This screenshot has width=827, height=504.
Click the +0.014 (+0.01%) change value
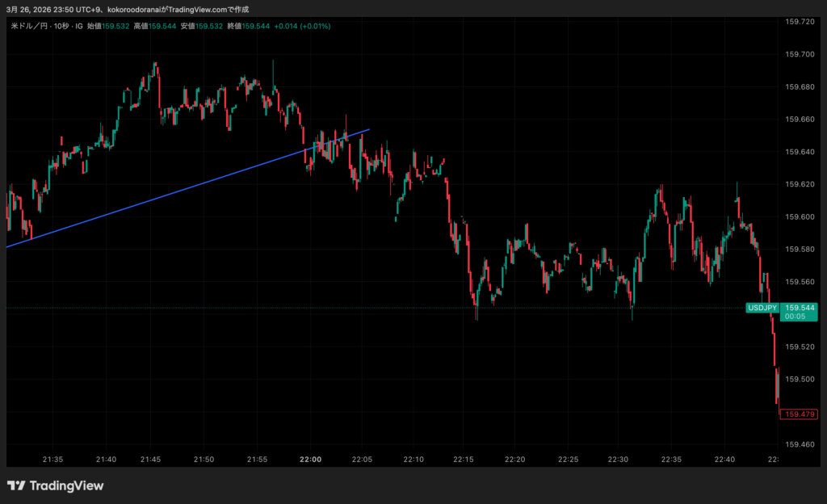[302, 26]
